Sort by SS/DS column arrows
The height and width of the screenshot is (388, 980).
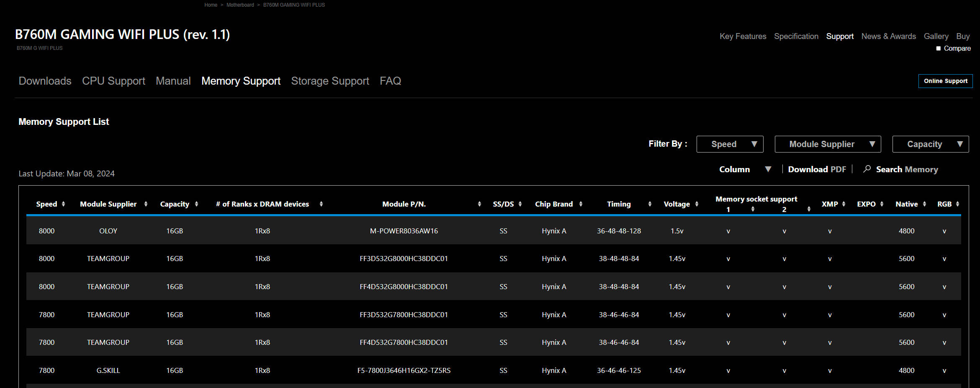pos(520,204)
